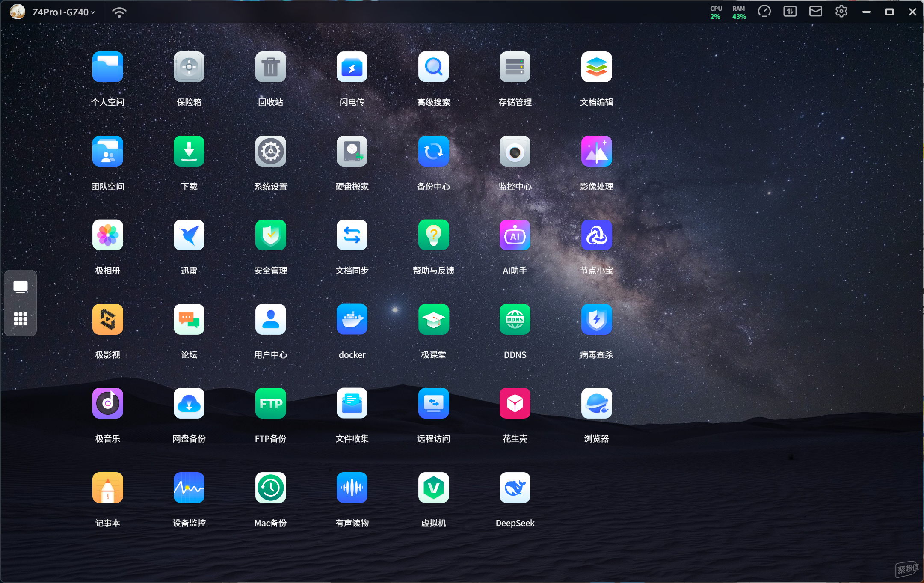924x583 pixels.
Task: Launch 花生壳 Oray app
Action: (515, 404)
